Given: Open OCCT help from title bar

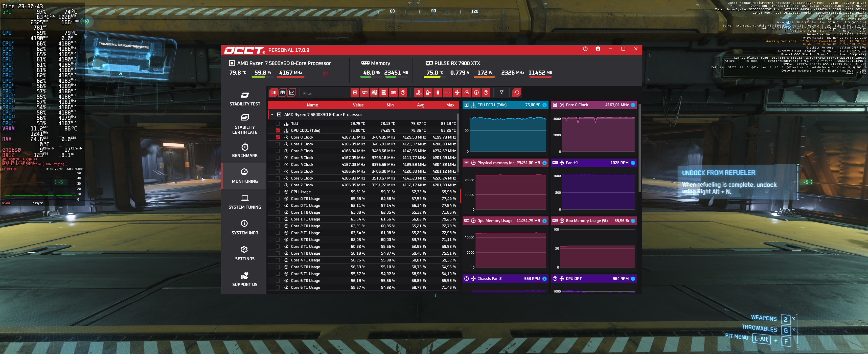Looking at the screenshot, I should click(585, 49).
